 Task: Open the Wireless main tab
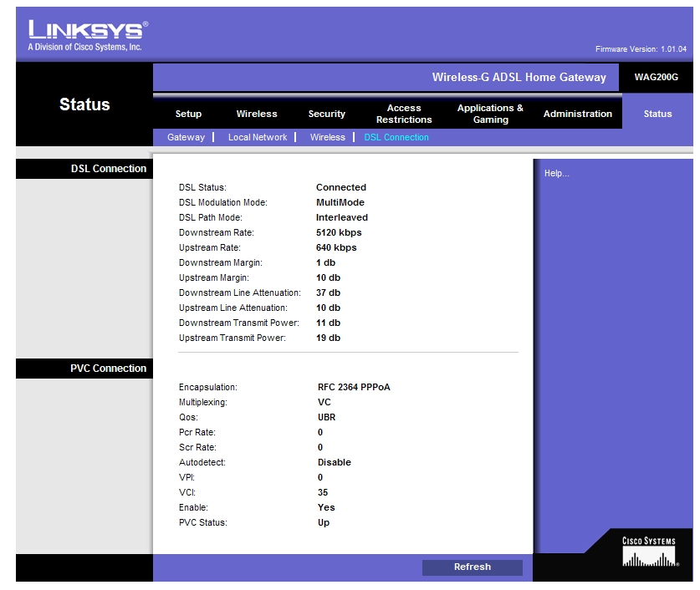(257, 114)
